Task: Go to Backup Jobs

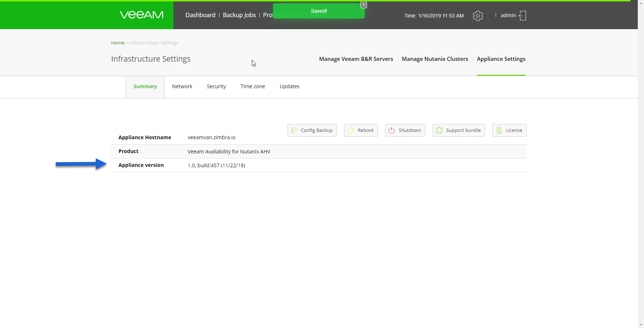Action: pyautogui.click(x=239, y=15)
